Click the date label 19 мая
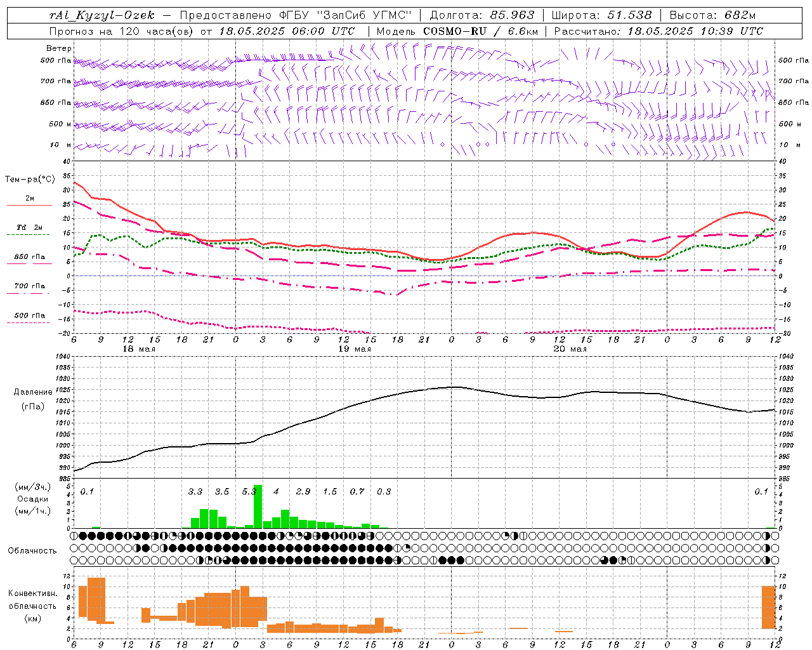812x650 pixels. point(355,349)
